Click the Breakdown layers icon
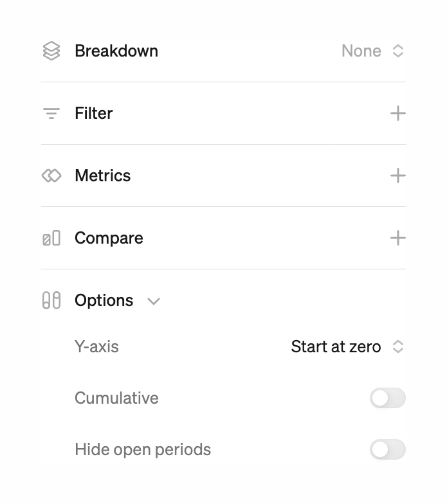The image size is (447, 504). pyautogui.click(x=51, y=51)
